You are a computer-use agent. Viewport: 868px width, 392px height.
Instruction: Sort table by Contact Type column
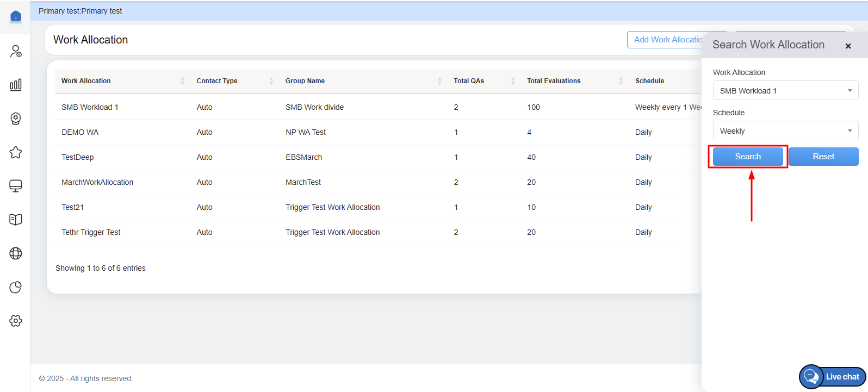click(217, 81)
